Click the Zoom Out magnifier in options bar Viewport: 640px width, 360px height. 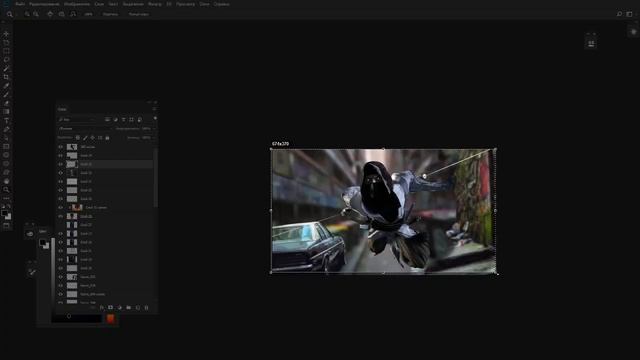[x=36, y=14]
